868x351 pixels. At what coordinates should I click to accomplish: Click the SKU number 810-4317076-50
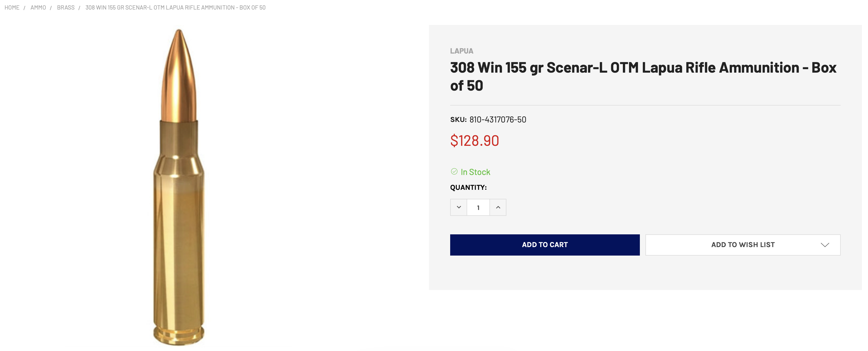pyautogui.click(x=497, y=120)
